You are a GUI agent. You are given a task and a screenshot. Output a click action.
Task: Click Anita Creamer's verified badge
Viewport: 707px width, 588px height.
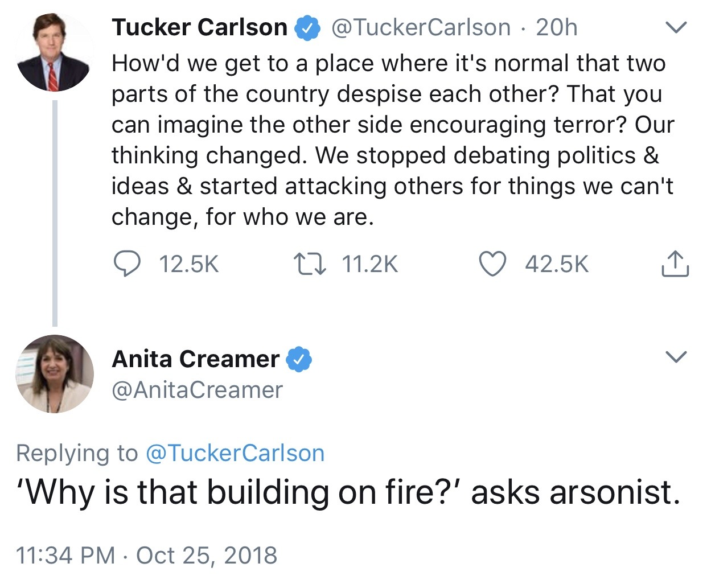click(x=299, y=359)
